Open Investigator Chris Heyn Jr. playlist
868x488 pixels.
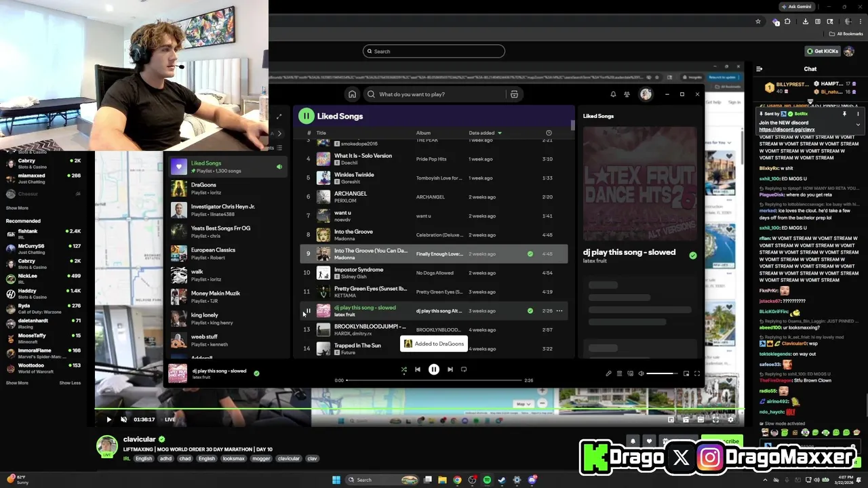tap(228, 210)
